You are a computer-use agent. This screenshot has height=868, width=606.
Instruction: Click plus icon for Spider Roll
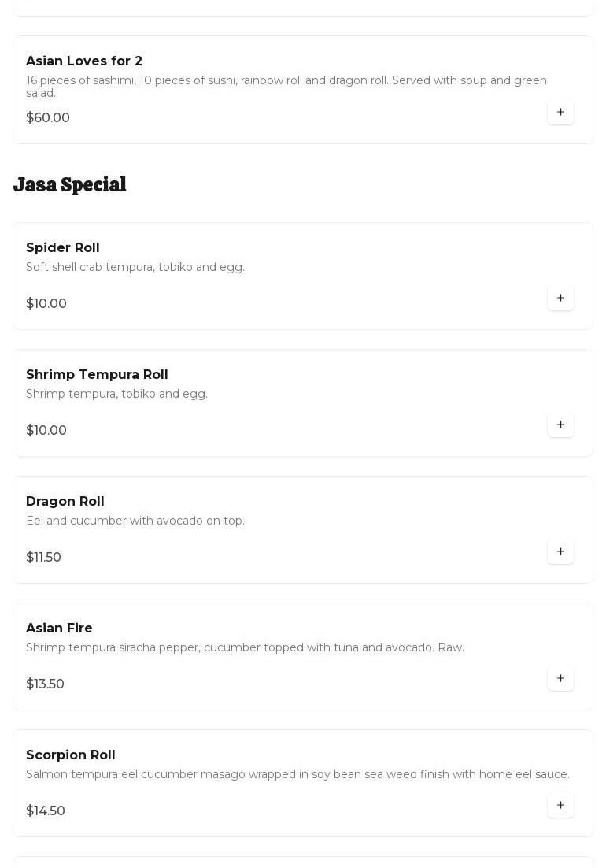pyautogui.click(x=560, y=299)
